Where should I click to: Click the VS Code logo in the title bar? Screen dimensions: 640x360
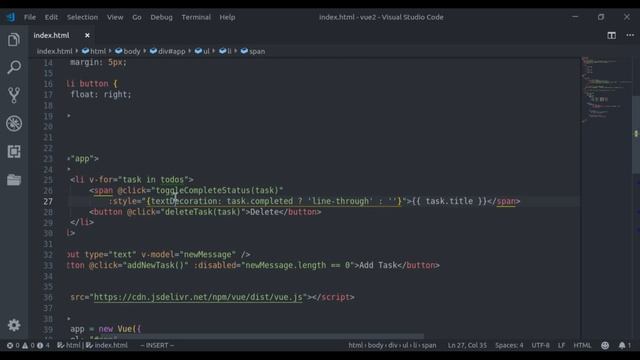(11, 17)
